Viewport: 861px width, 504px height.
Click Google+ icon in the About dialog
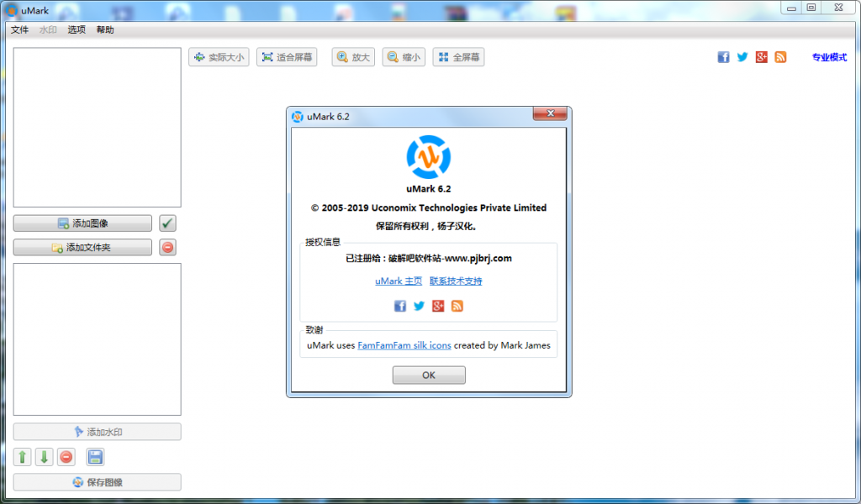tap(437, 306)
